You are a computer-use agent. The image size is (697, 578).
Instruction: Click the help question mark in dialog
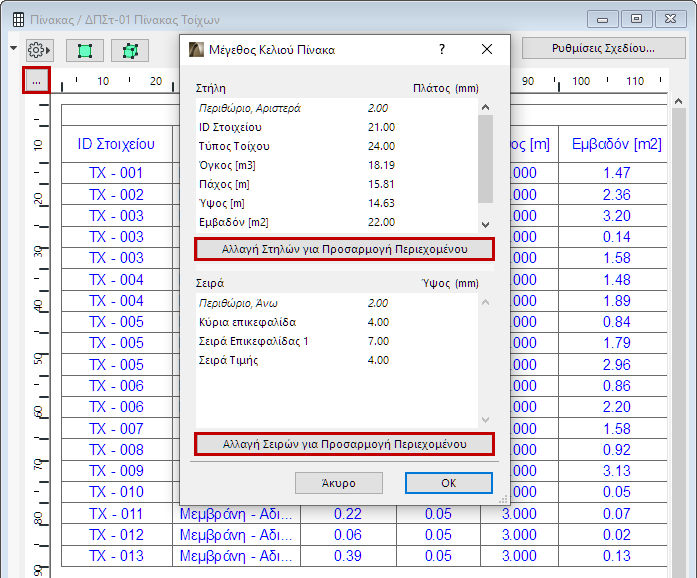[x=442, y=49]
